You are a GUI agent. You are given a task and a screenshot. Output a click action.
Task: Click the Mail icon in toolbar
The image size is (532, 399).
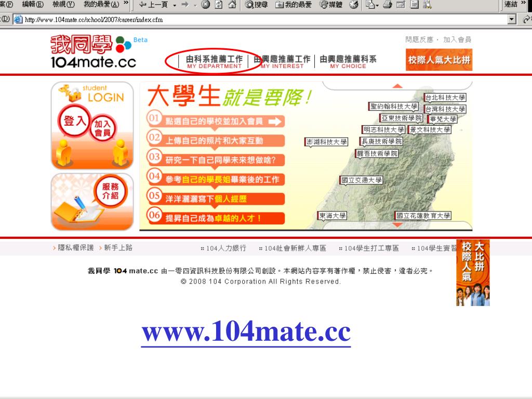coord(370,4)
